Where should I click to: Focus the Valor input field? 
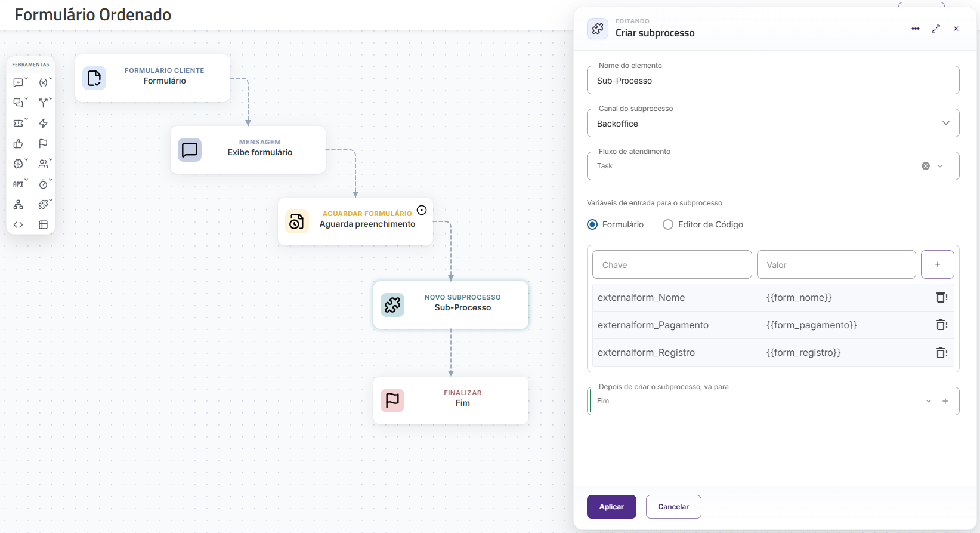click(x=836, y=264)
